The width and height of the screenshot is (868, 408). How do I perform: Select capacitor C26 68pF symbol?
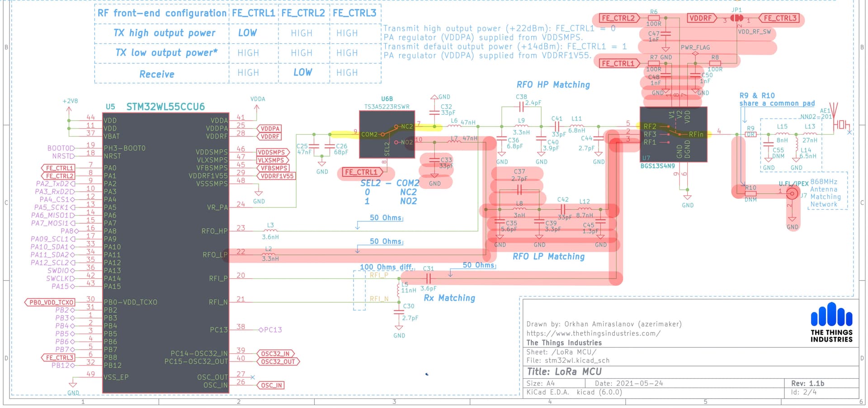[330, 146]
